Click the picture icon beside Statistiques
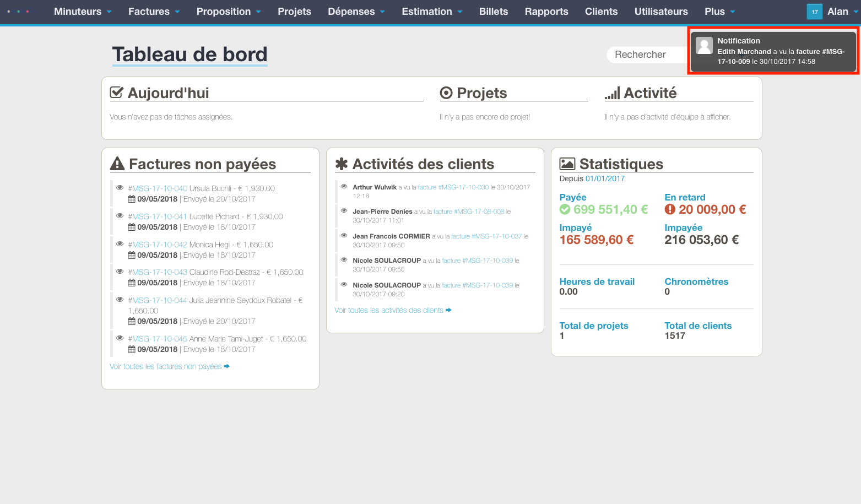This screenshot has height=504, width=861. pos(567,164)
